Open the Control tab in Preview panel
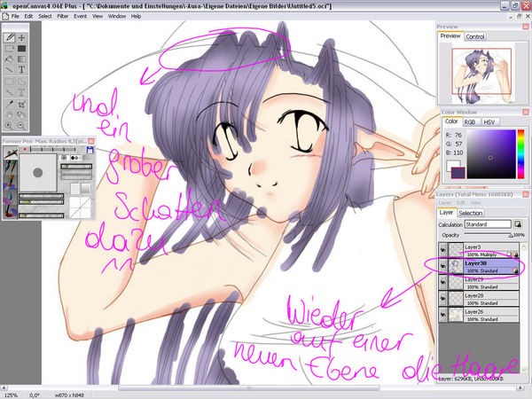The image size is (532, 399). tap(475, 36)
